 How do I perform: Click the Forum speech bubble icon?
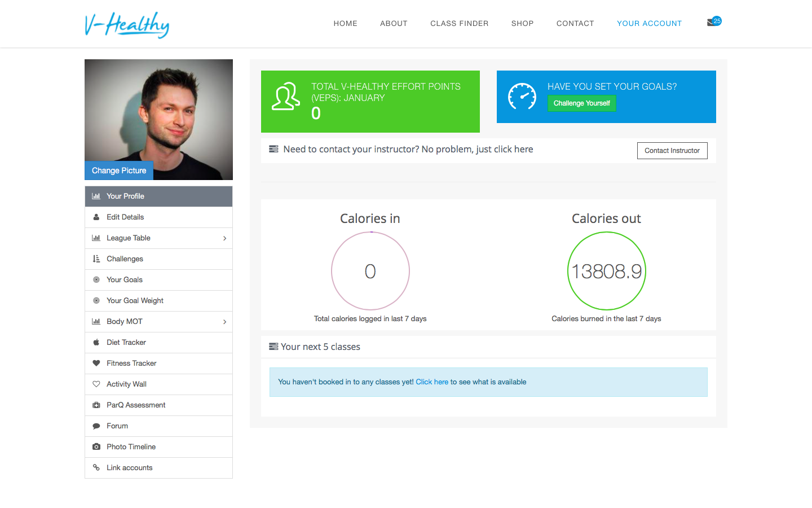click(96, 426)
